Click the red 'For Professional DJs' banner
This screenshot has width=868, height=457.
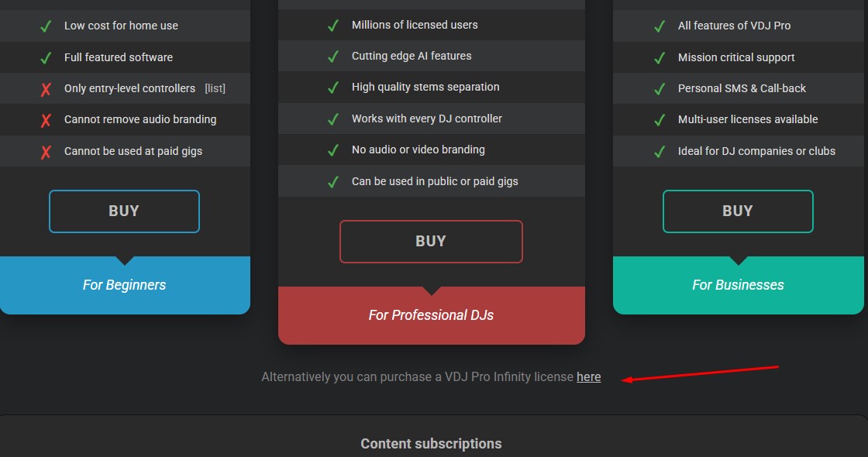431,315
